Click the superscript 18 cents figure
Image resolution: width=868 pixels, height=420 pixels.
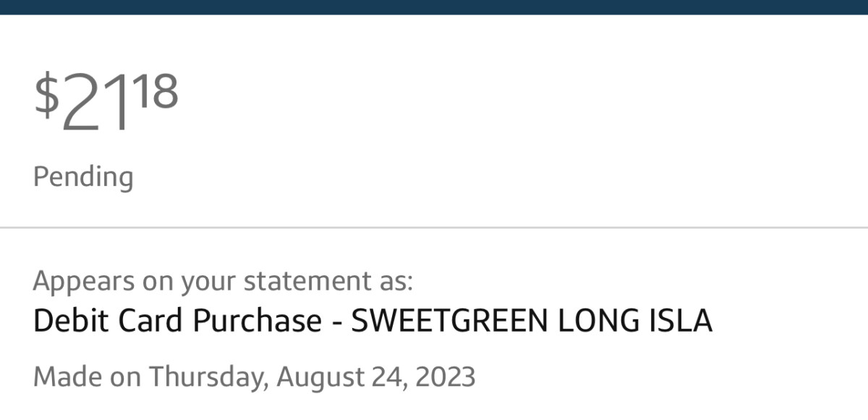click(x=155, y=91)
